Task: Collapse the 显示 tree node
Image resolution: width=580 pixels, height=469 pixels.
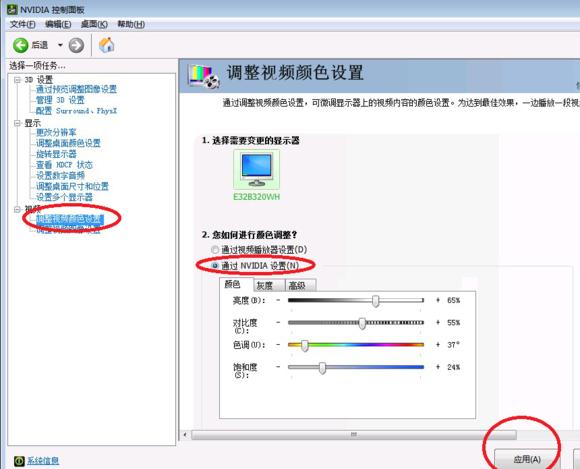Action: [x=17, y=123]
